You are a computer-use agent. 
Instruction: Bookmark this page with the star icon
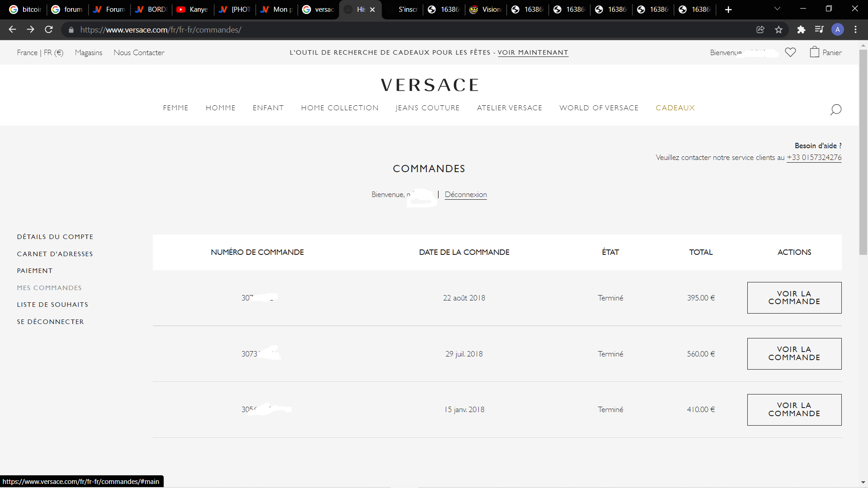click(778, 29)
